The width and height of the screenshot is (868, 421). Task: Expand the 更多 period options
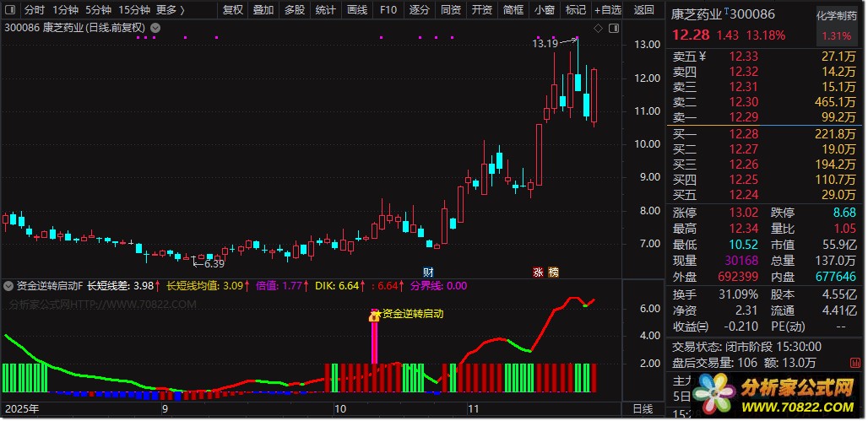click(170, 10)
